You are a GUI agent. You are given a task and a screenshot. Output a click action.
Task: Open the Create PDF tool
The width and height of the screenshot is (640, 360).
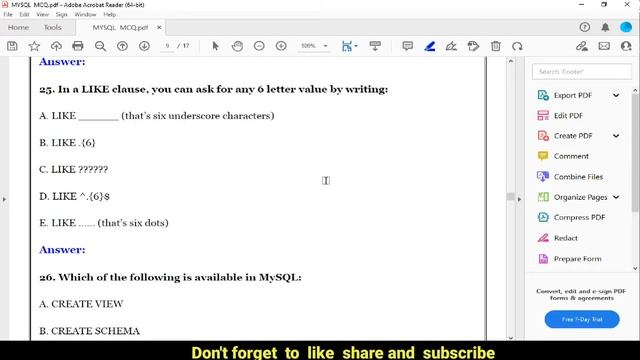point(573,136)
